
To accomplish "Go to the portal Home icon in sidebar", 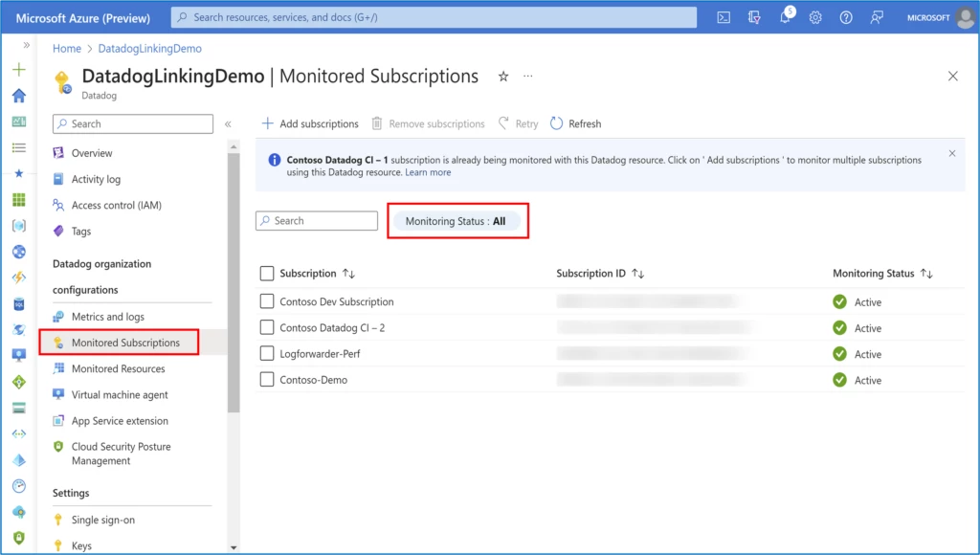I will (x=19, y=96).
